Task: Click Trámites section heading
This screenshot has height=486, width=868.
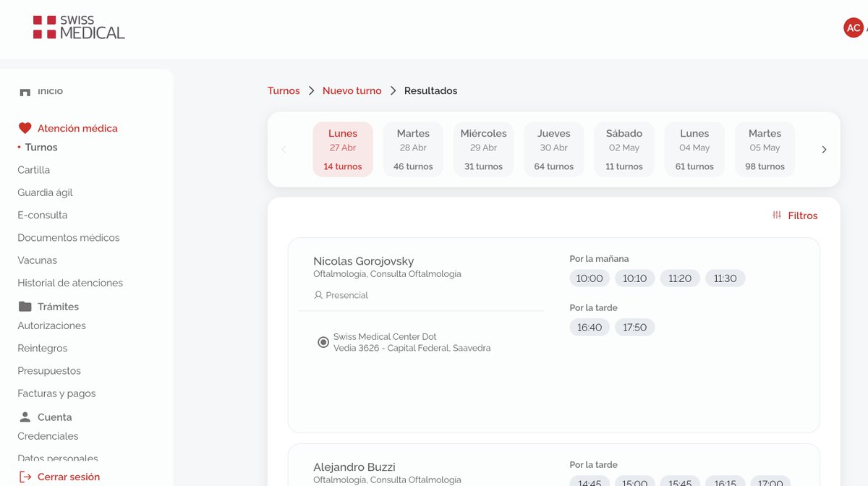Action: click(x=58, y=307)
